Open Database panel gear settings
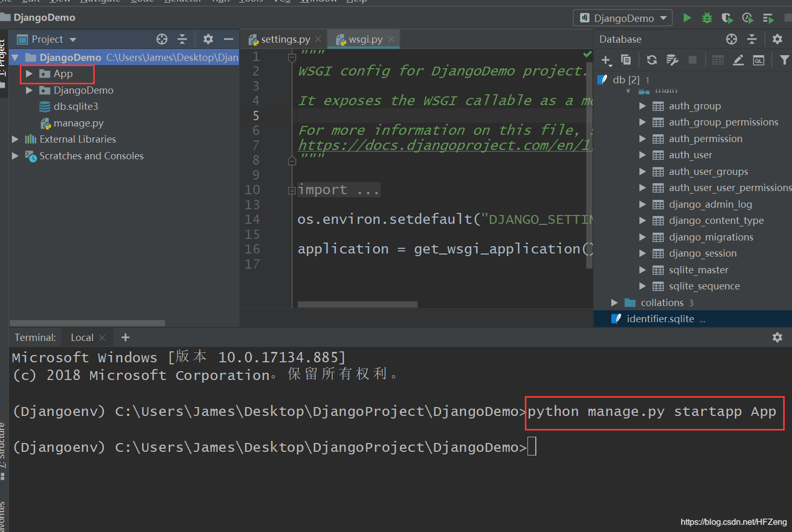Image resolution: width=792 pixels, height=532 pixels. [x=777, y=39]
